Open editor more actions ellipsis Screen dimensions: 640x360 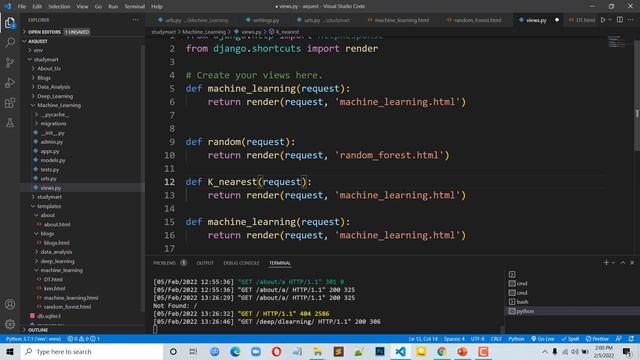[631, 20]
